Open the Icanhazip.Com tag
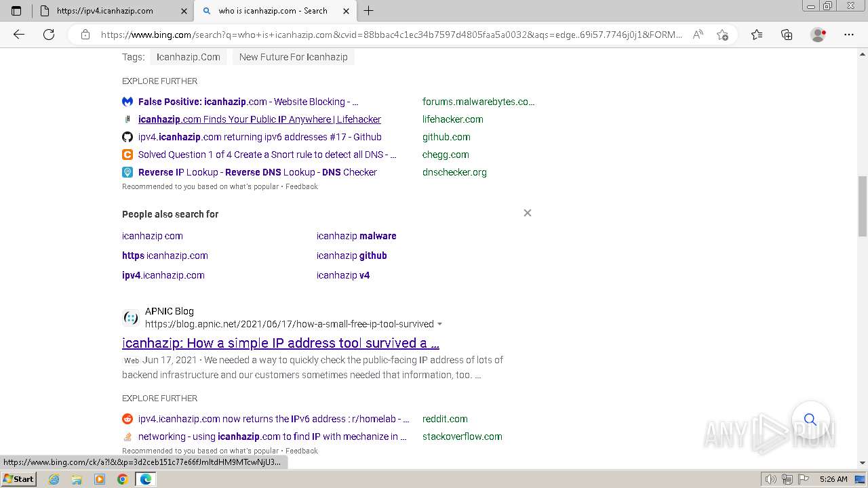This screenshot has width=868, height=488. (189, 57)
